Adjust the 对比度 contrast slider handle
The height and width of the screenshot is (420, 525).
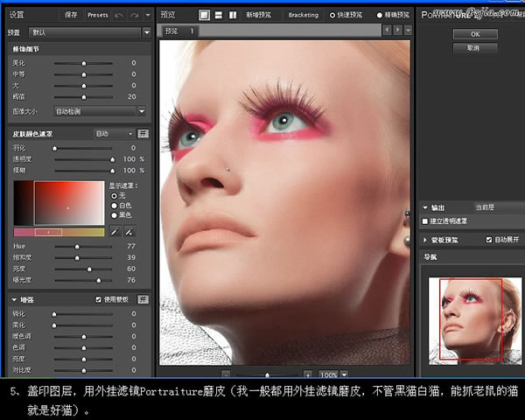click(x=84, y=370)
